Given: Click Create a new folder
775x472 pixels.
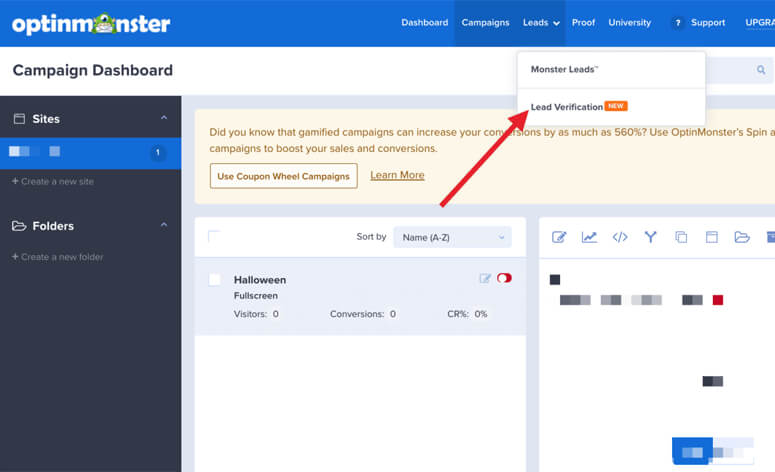Looking at the screenshot, I should [x=58, y=257].
